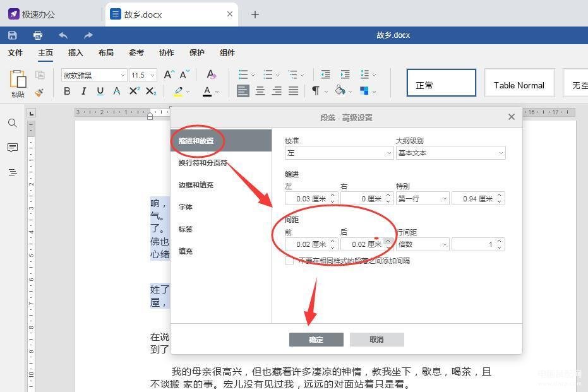
Task: Justify the text
Action: click(x=294, y=91)
